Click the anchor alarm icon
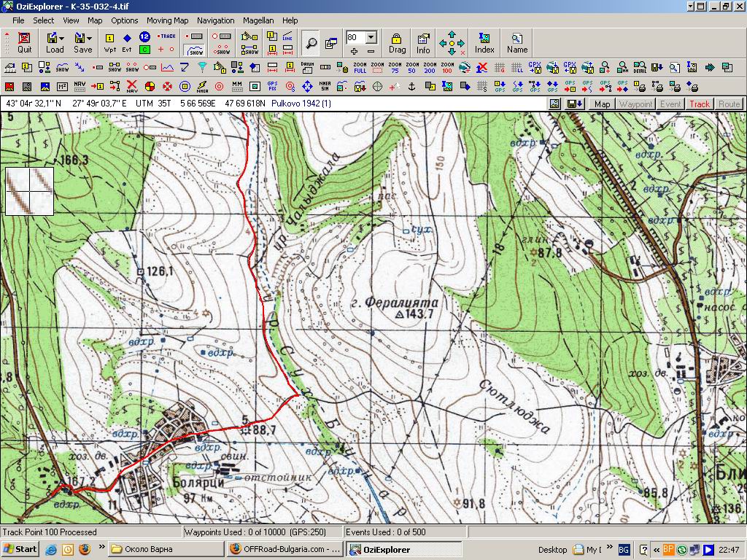Image resolution: width=747 pixels, height=560 pixels. point(411,87)
